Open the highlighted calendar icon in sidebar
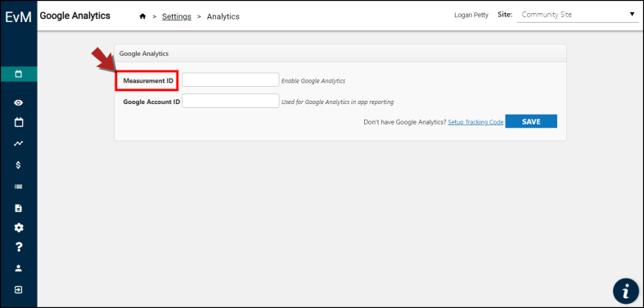The height and width of the screenshot is (308, 644). coord(19,74)
